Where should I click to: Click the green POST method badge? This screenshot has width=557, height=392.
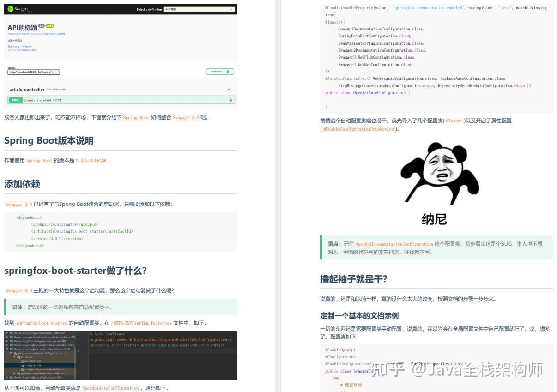(x=15, y=100)
